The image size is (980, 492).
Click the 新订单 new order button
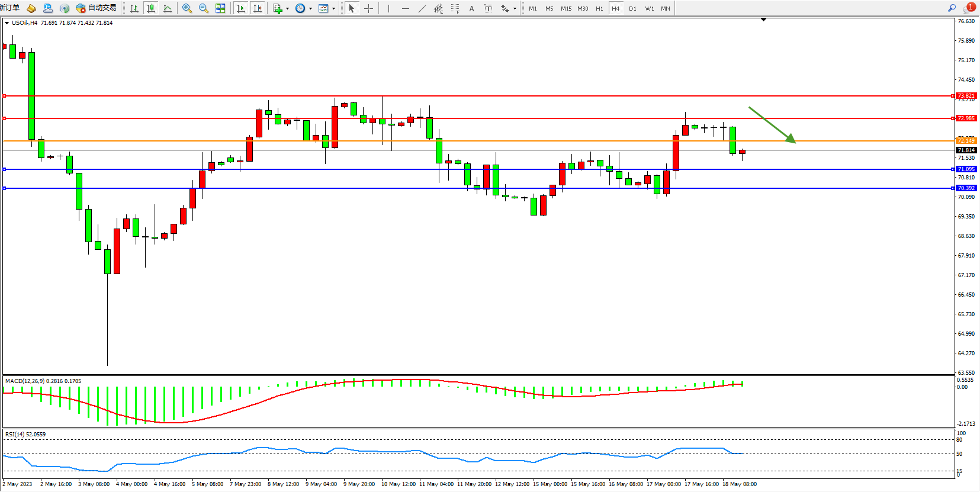coord(10,8)
